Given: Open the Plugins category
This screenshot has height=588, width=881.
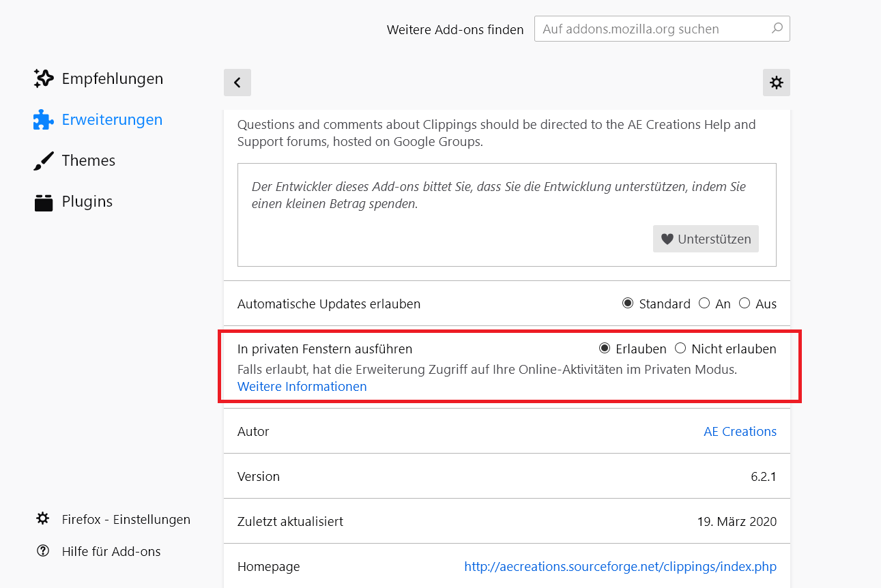Looking at the screenshot, I should pyautogui.click(x=87, y=202).
